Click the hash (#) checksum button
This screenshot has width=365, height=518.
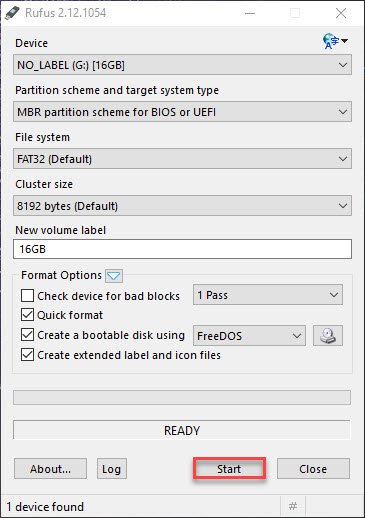[293, 506]
